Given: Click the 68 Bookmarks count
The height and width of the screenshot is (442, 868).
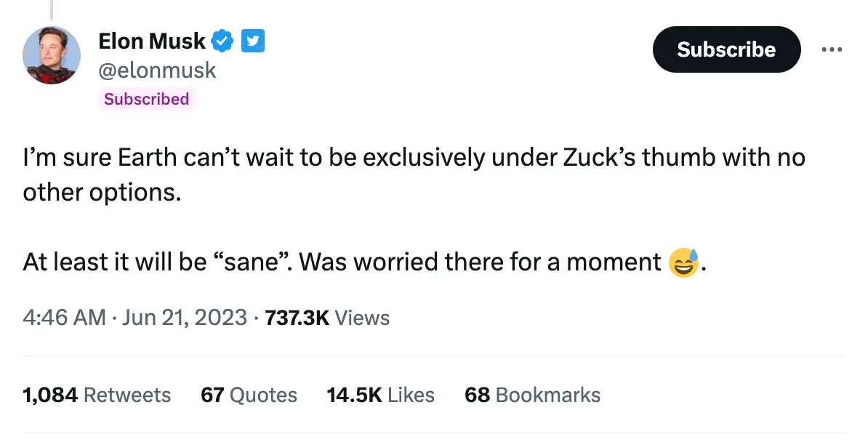Looking at the screenshot, I should (x=531, y=395).
